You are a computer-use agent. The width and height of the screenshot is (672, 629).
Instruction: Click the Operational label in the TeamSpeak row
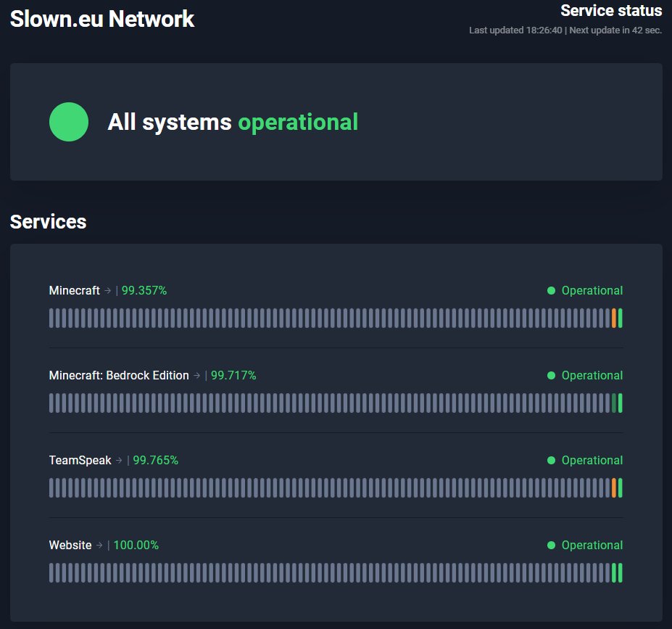(592, 460)
